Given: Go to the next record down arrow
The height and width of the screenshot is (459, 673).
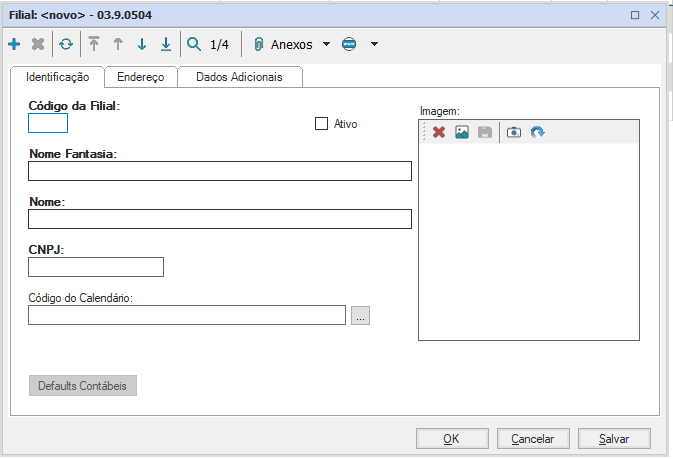Looking at the screenshot, I should point(142,44).
